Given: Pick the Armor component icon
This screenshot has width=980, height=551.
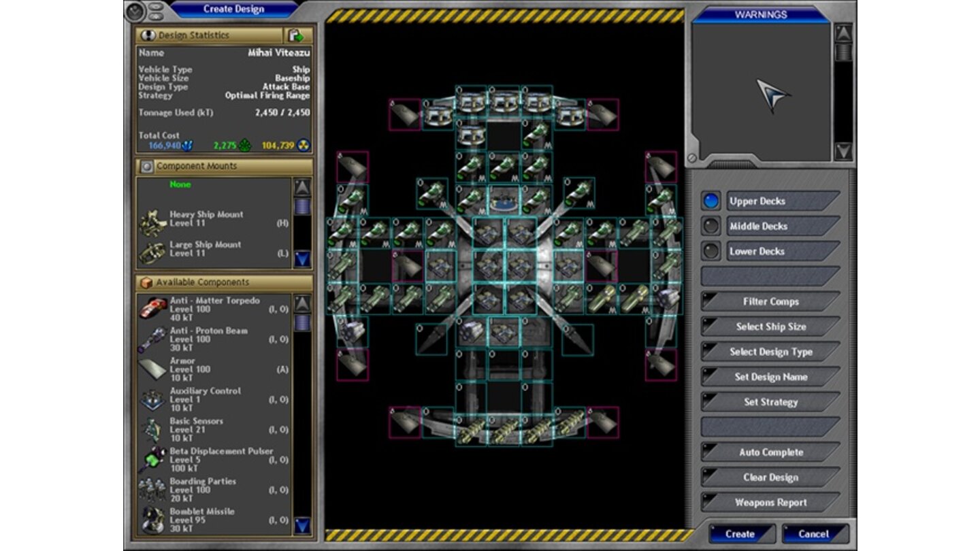Looking at the screenshot, I should coord(152,369).
